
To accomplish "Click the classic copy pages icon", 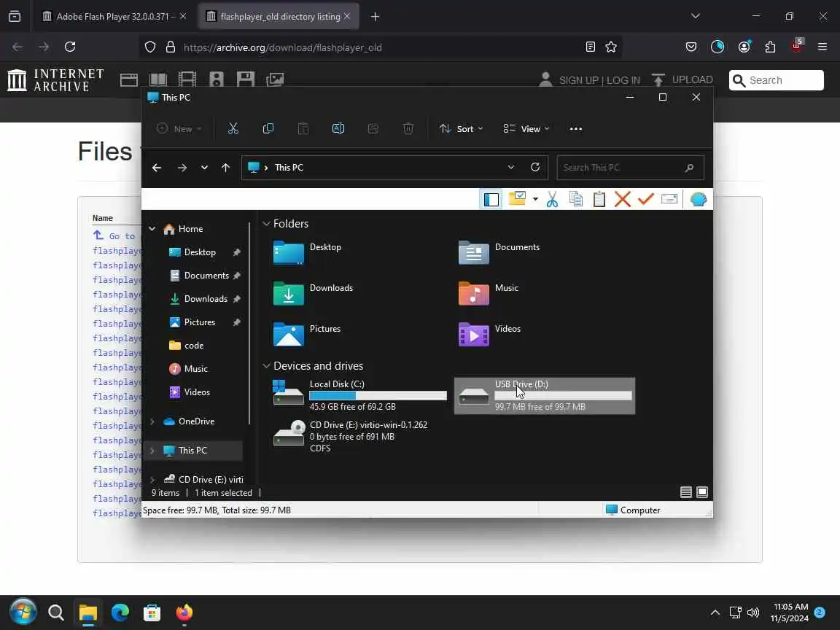I will [x=576, y=199].
